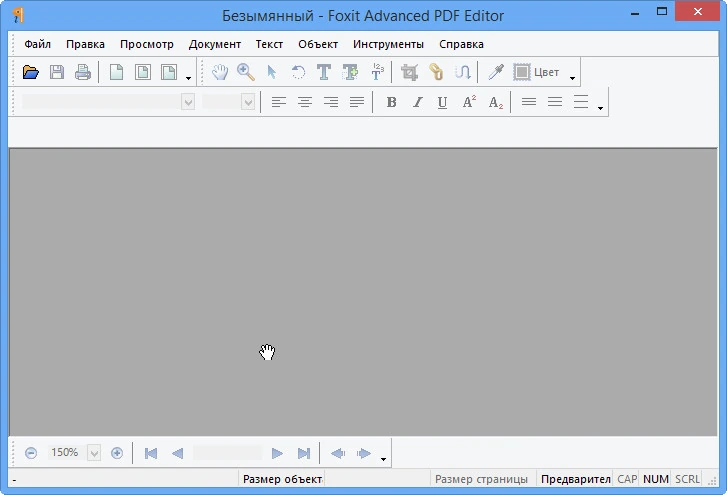
Task: Toggle Underline formatting
Action: (442, 102)
